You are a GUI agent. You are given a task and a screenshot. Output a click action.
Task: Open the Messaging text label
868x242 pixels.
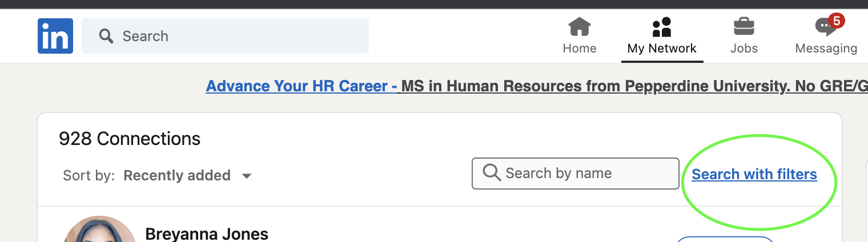tap(826, 49)
